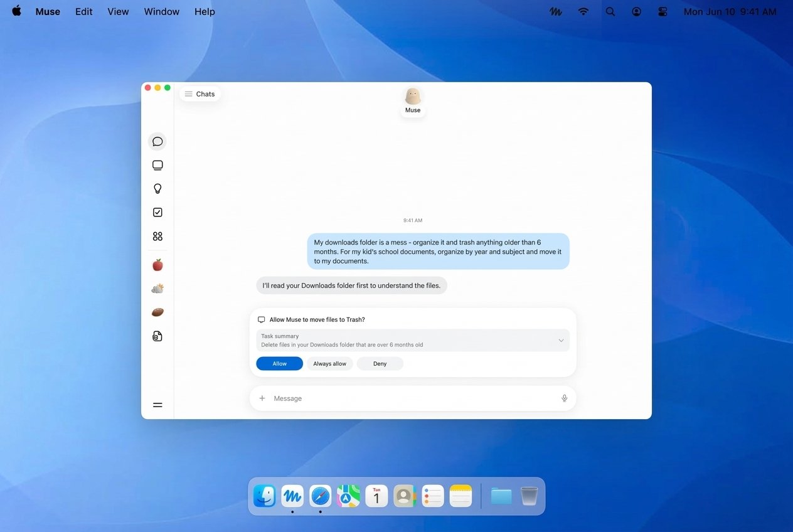The height and width of the screenshot is (532, 793).
Task: Open the Apple menu
Action: point(16,11)
